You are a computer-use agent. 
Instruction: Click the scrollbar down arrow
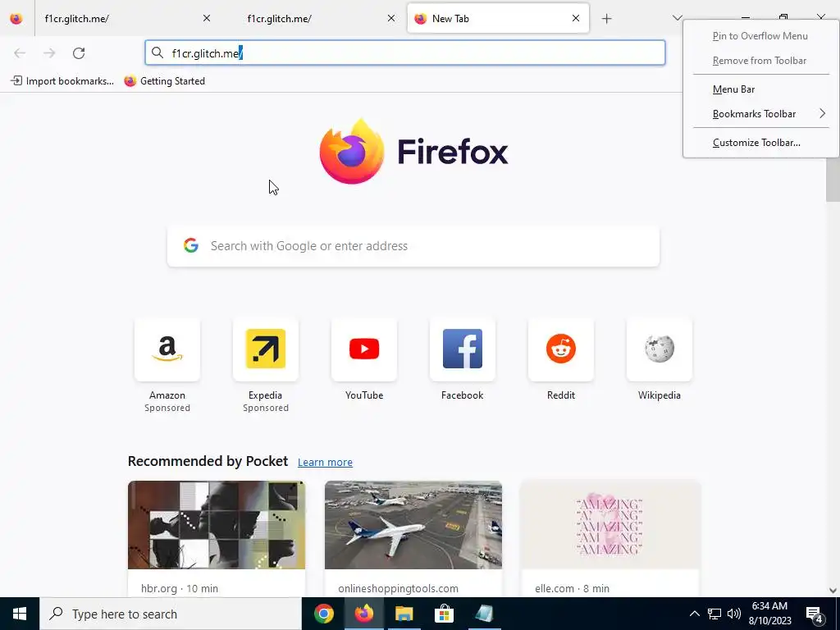[833, 591]
